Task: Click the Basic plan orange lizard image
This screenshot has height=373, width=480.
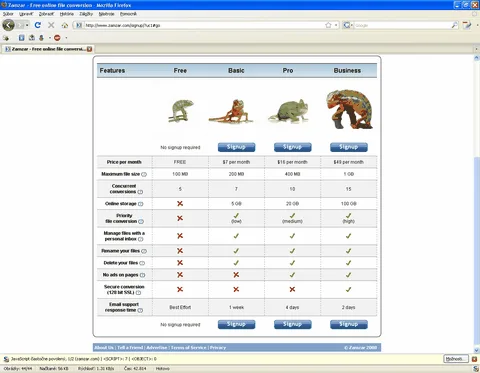Action: click(x=231, y=111)
